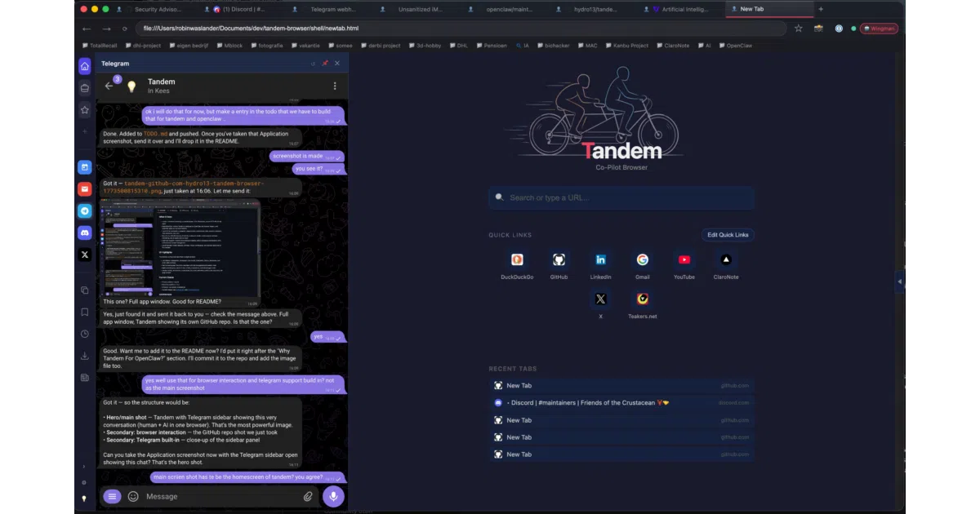The height and width of the screenshot is (514, 980).
Task: Open the downloads icon in the sidebar
Action: click(84, 356)
